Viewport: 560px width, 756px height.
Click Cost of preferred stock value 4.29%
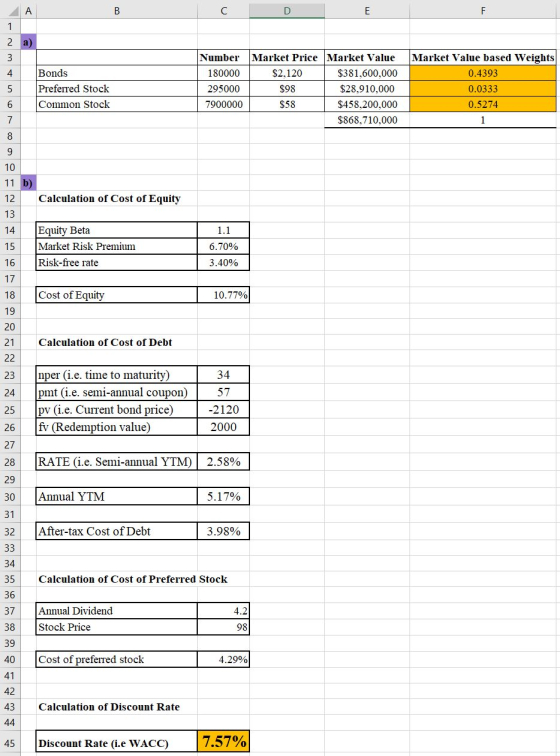click(223, 659)
